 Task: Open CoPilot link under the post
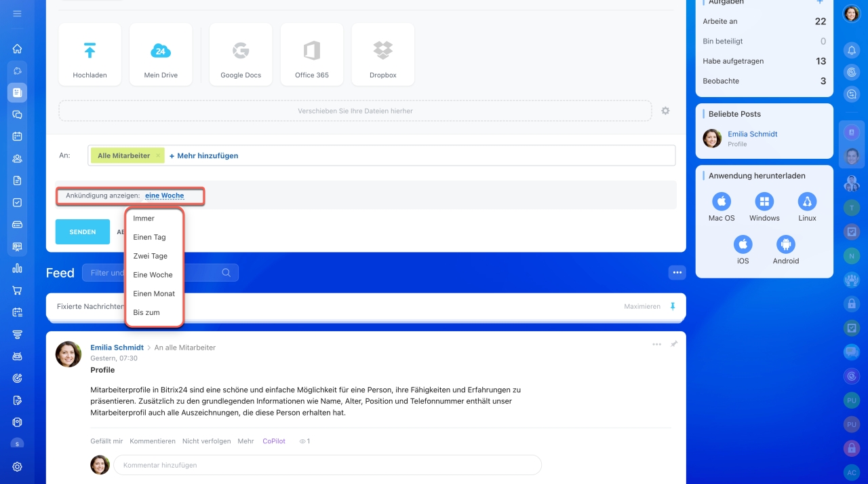click(274, 441)
